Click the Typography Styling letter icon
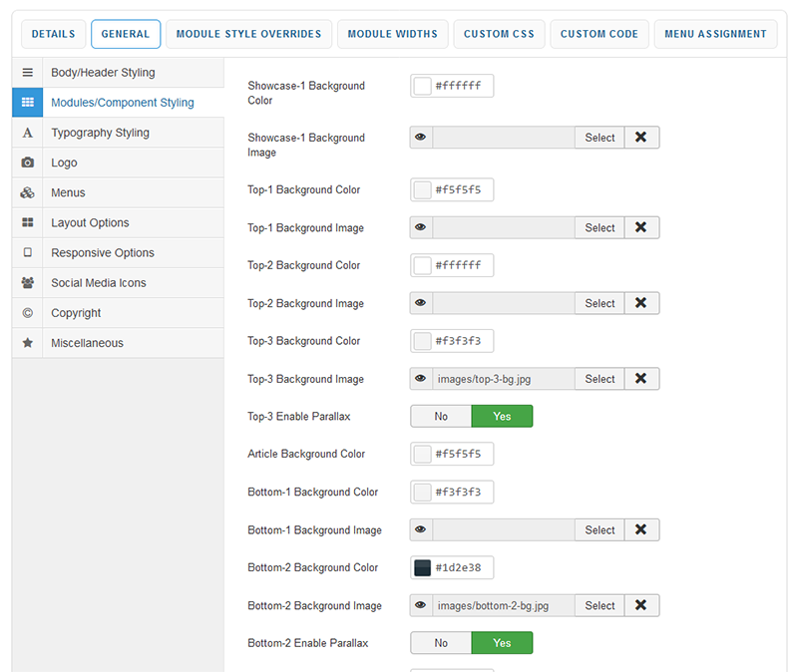 click(x=27, y=133)
